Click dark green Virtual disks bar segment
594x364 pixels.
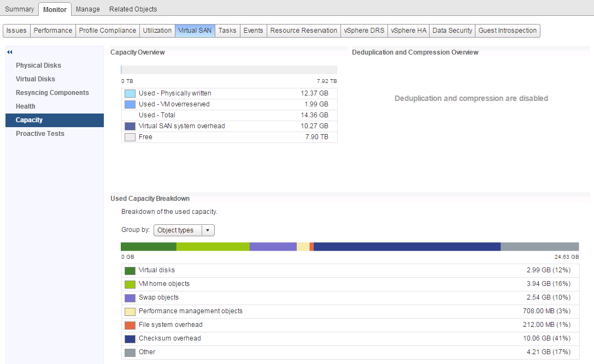(149, 247)
